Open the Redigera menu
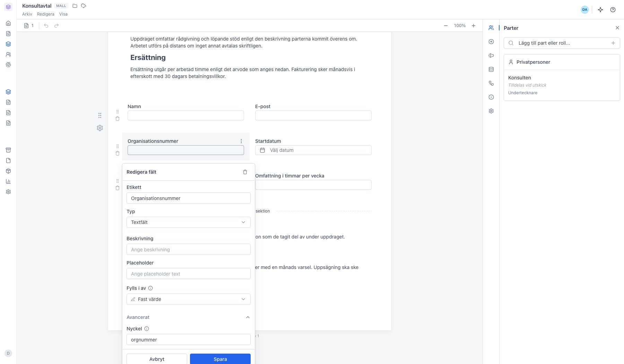This screenshot has height=364, width=624. [46, 14]
